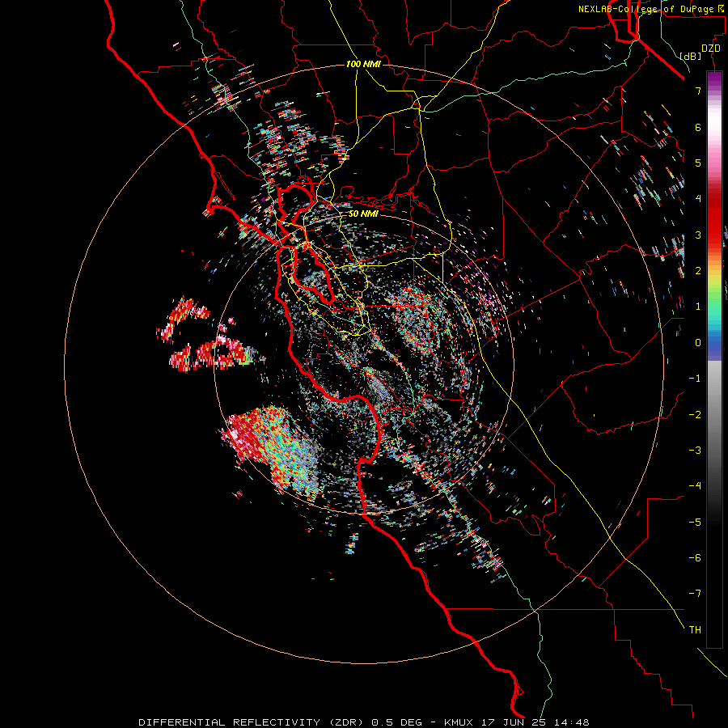Click the -1 value on the scale

695,379
